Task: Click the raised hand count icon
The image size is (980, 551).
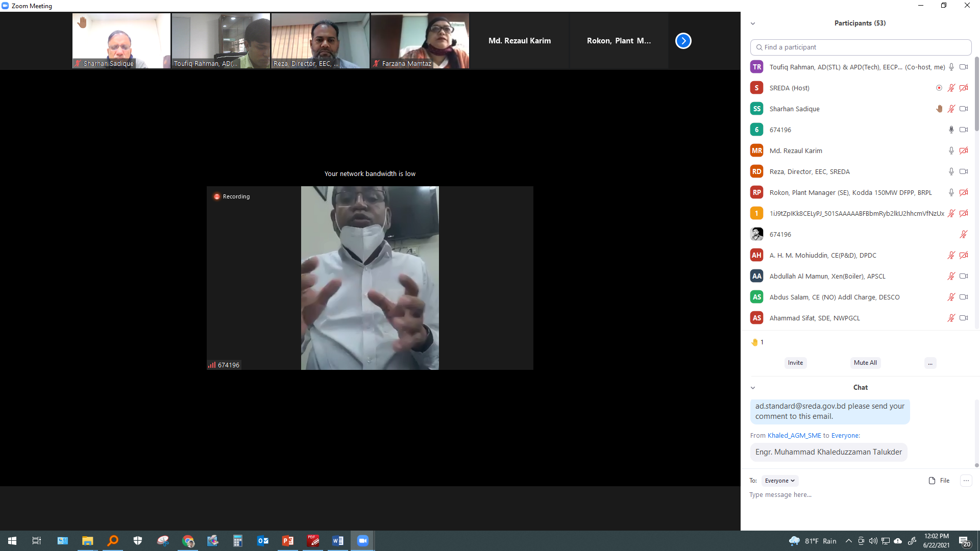Action: [754, 342]
